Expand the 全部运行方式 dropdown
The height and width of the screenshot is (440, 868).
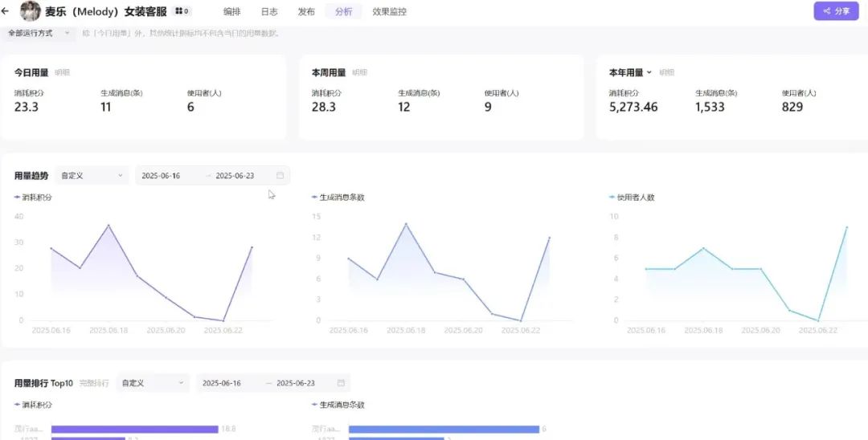point(39,33)
